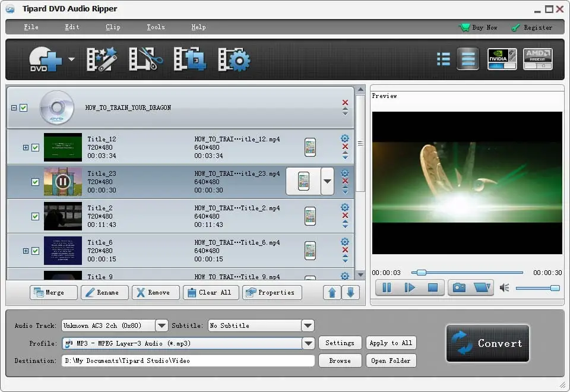Image resolution: width=570 pixels, height=392 pixels.
Task: Uncheck the Title_23 checkbox
Action: [35, 182]
